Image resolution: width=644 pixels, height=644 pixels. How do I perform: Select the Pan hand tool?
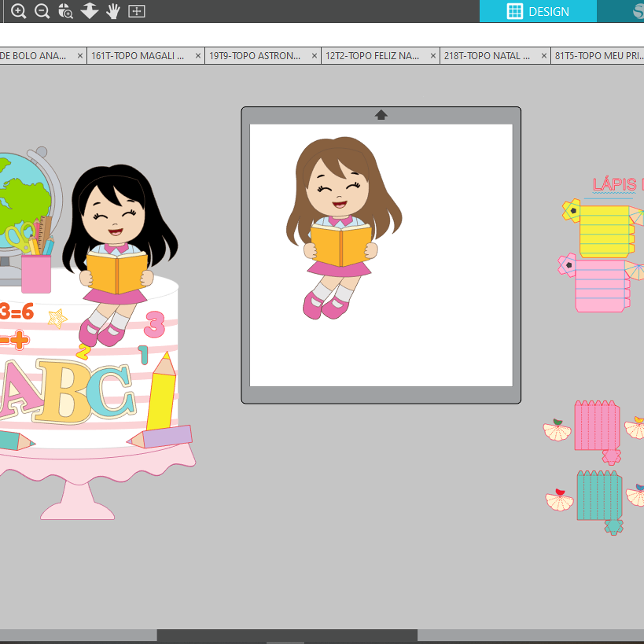tap(113, 11)
